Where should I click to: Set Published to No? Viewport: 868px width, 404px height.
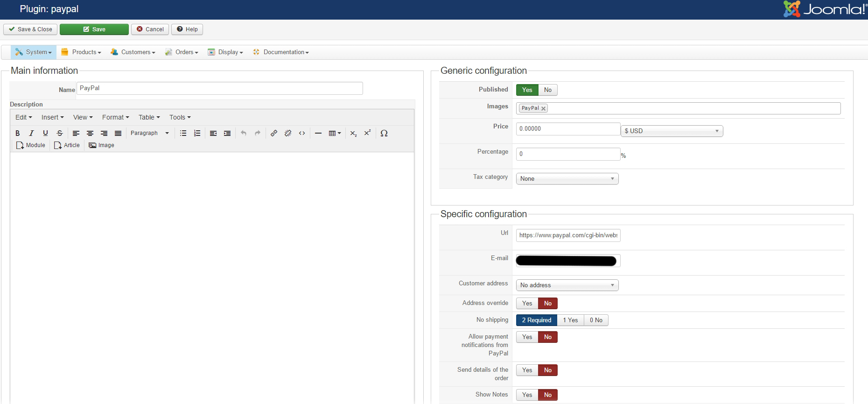click(548, 90)
